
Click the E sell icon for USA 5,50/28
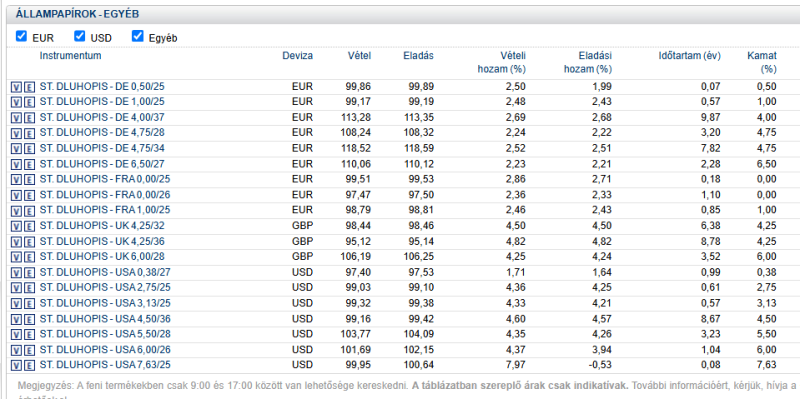pyautogui.click(x=29, y=335)
